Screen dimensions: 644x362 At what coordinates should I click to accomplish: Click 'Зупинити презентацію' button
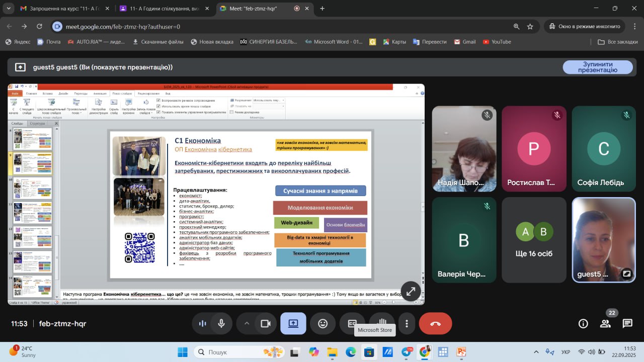597,67
